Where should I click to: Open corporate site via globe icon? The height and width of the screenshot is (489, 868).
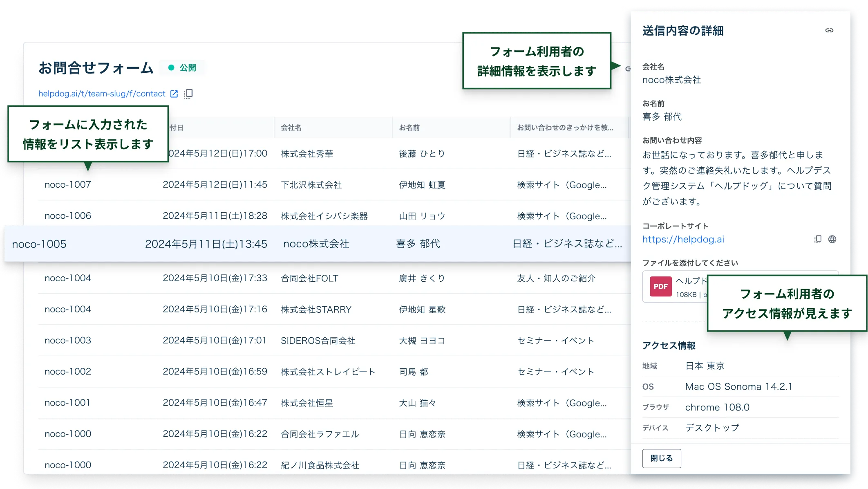(x=832, y=239)
